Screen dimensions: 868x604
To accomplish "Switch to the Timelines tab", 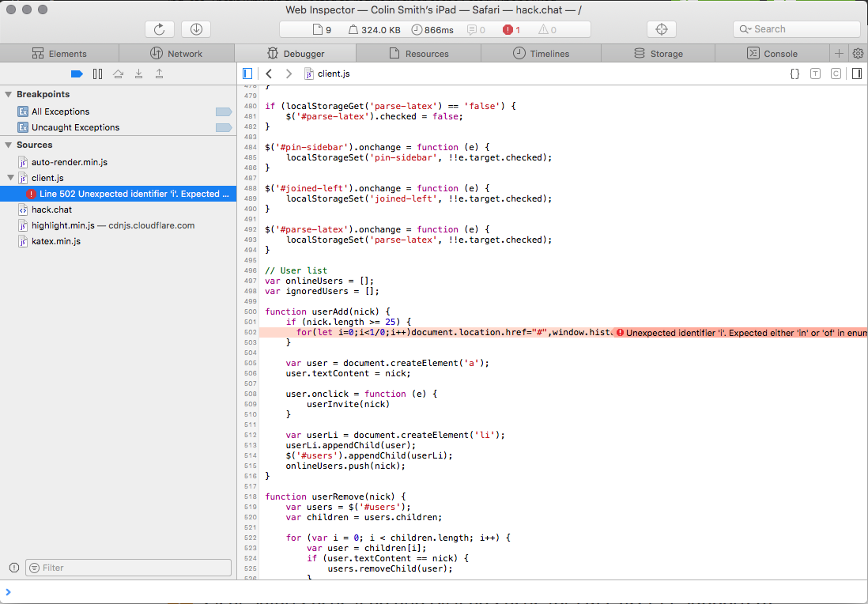I will [x=541, y=54].
